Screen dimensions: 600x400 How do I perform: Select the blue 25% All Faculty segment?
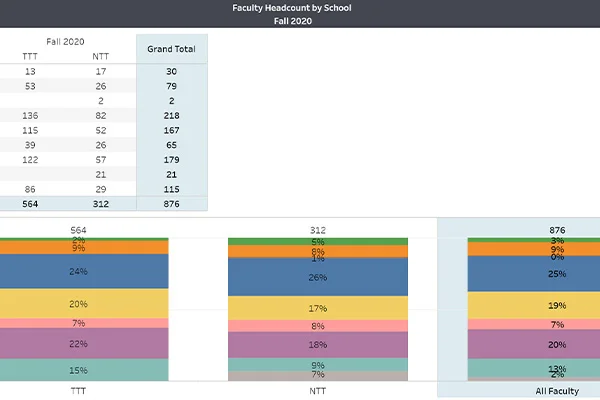(557, 273)
